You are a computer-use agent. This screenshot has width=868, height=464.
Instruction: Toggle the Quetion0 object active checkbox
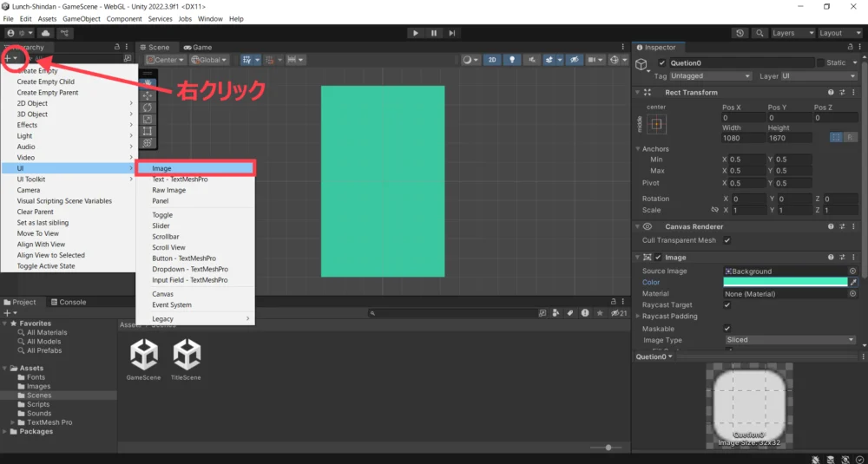coord(661,63)
